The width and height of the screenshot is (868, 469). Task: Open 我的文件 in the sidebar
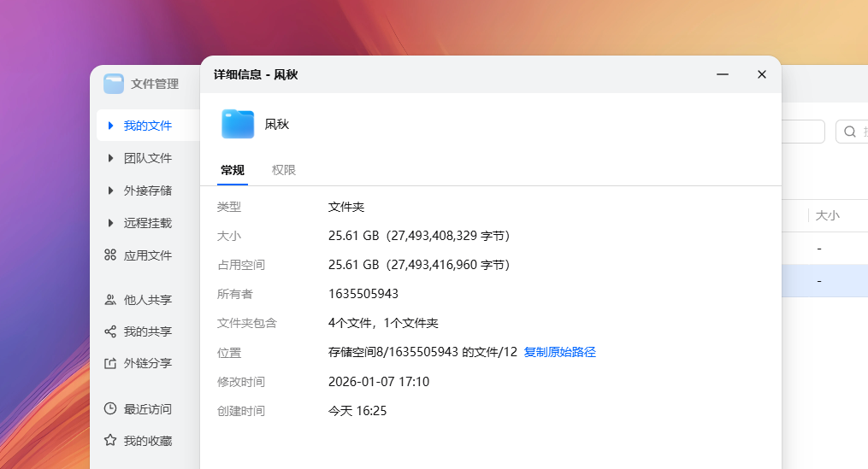[148, 126]
